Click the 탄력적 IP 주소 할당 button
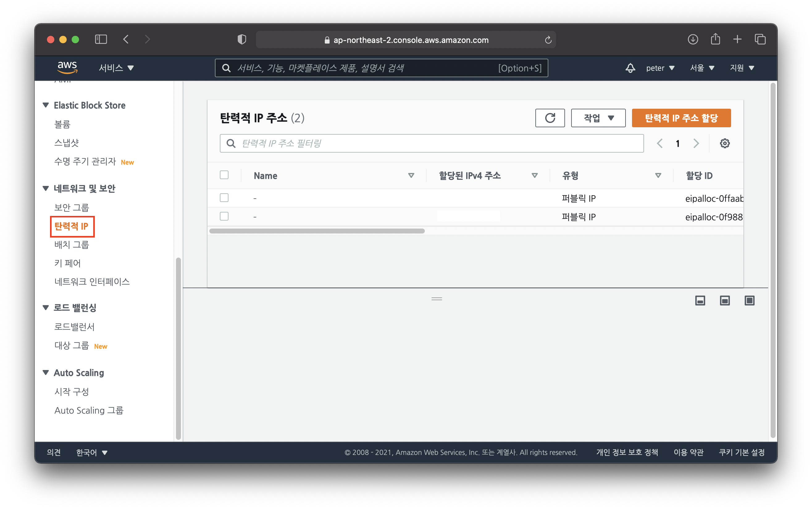The image size is (812, 509). (681, 118)
